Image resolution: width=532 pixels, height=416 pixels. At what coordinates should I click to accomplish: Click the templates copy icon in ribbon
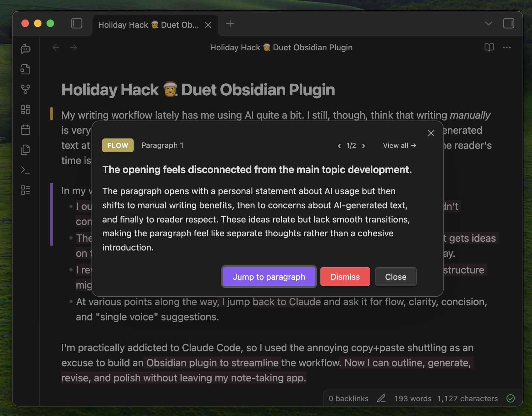[25, 150]
